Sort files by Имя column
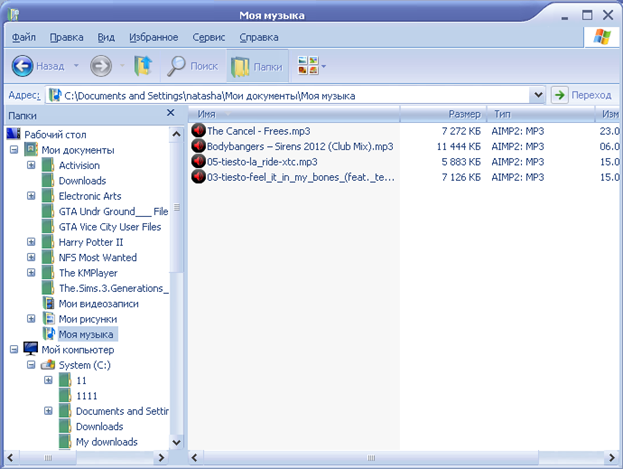Viewport: 624px width, 470px height. (294, 114)
